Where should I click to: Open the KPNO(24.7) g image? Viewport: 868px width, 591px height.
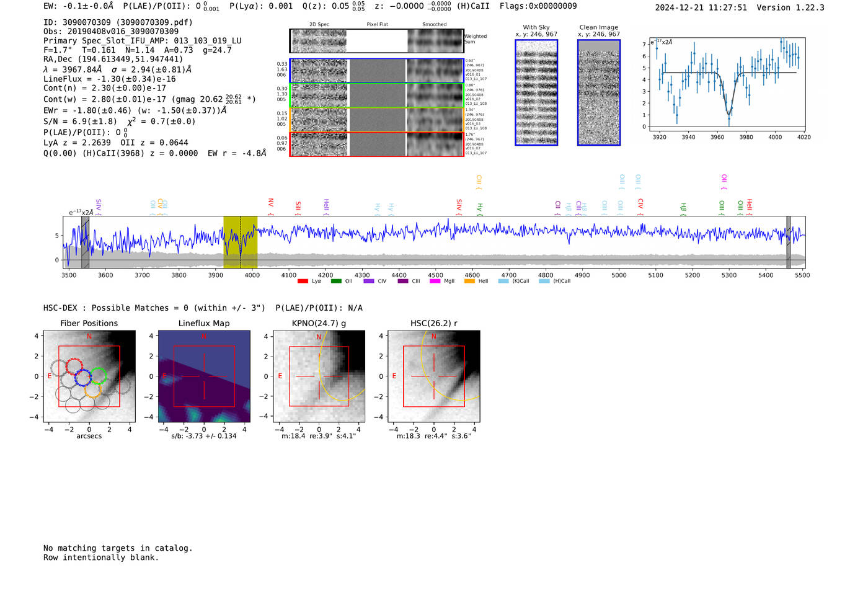pyautogui.click(x=319, y=376)
